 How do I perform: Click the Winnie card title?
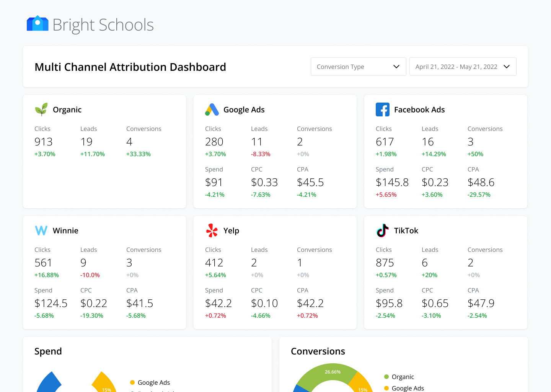[65, 230]
